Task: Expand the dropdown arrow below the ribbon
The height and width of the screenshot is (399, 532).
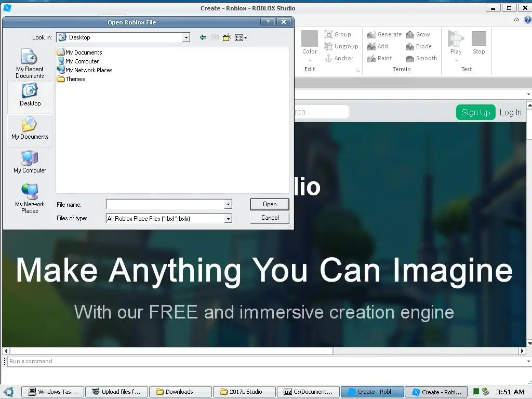Action: (x=528, y=95)
